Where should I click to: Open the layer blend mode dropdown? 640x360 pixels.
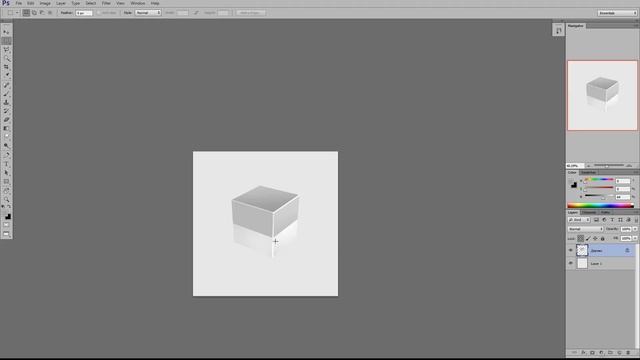585,229
